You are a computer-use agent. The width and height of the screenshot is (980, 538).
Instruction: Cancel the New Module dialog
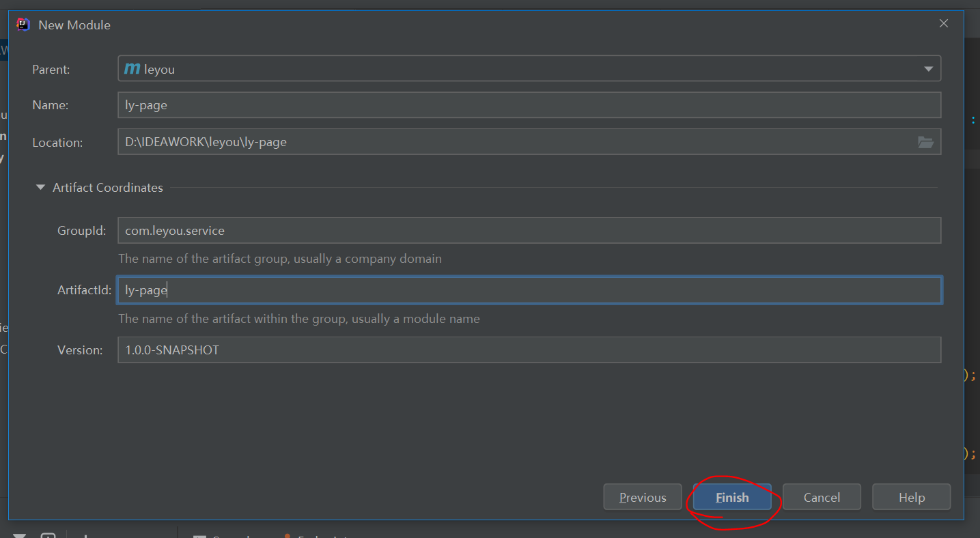[822, 497]
